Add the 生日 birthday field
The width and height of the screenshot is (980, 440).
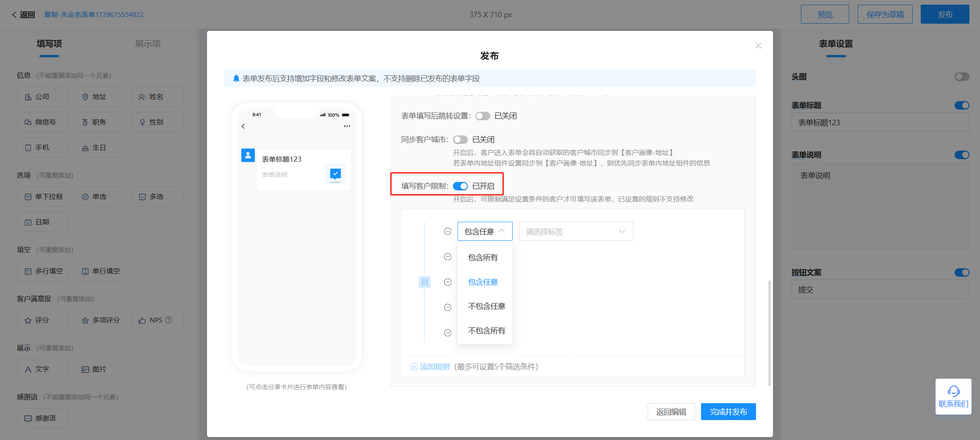(x=100, y=148)
